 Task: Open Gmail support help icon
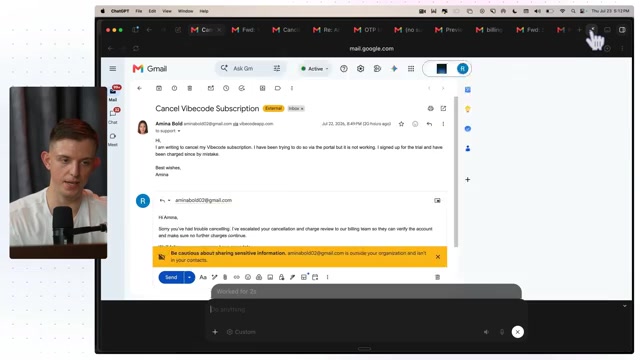tap(344, 69)
